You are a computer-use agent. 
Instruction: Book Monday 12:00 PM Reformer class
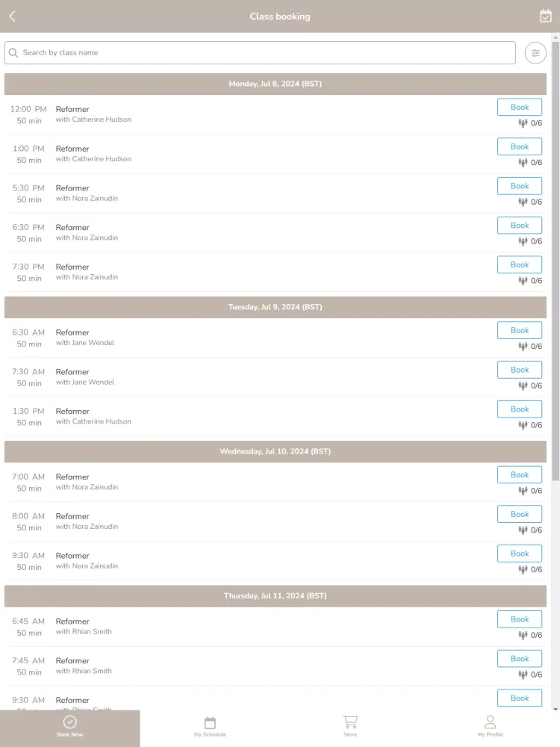point(520,108)
